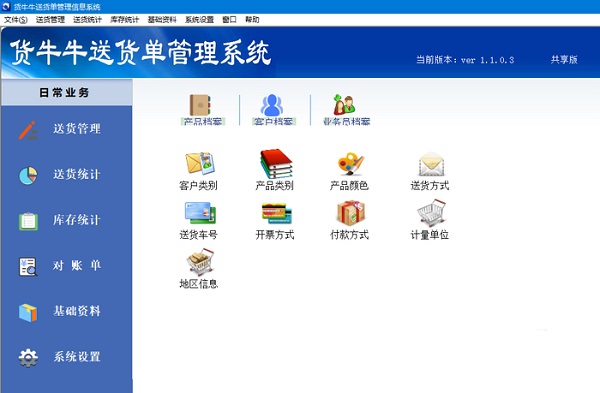
Task: Open 产品类别 books icon
Action: point(276,163)
